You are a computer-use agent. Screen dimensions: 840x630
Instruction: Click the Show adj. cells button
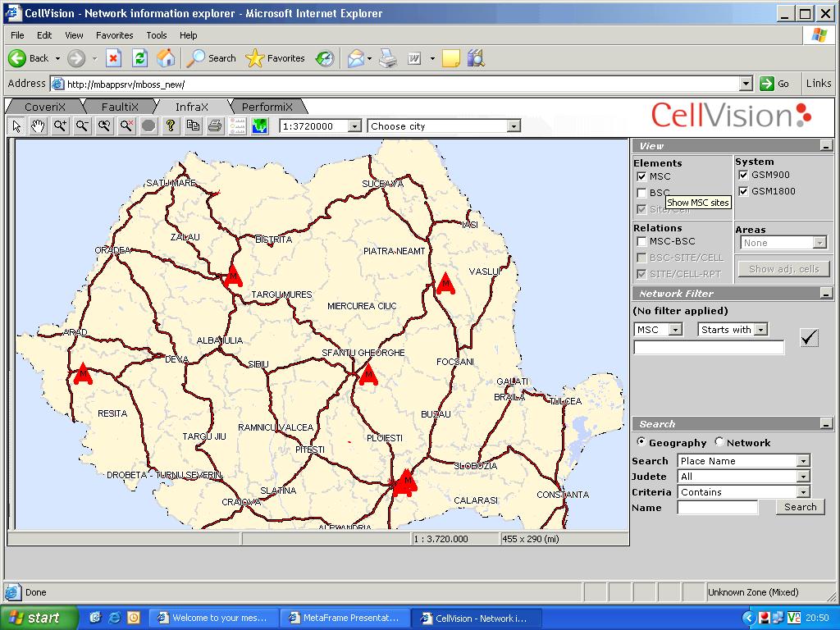[783, 269]
